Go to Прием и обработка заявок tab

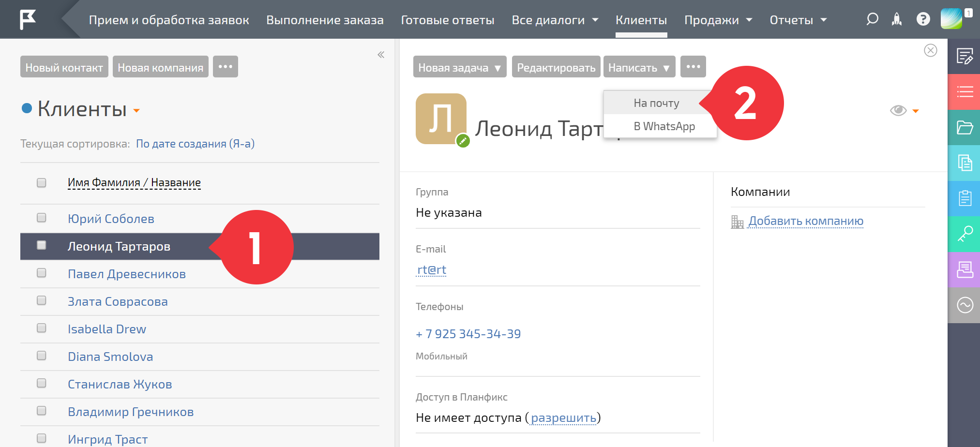169,20
